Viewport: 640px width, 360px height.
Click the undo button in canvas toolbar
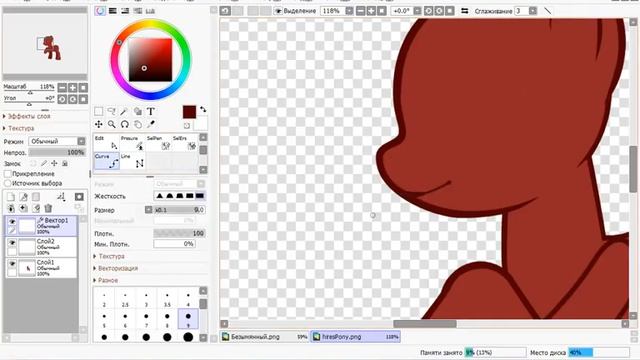[225, 11]
